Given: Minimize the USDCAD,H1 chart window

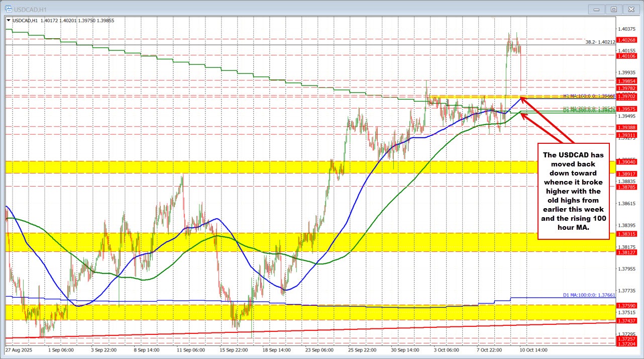Looking at the screenshot, I should pos(596,9).
